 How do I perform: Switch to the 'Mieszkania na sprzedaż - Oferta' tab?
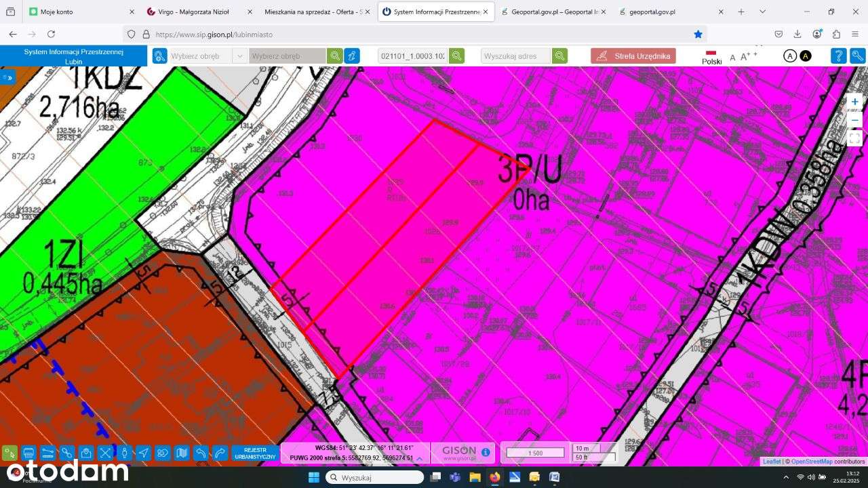point(318,12)
